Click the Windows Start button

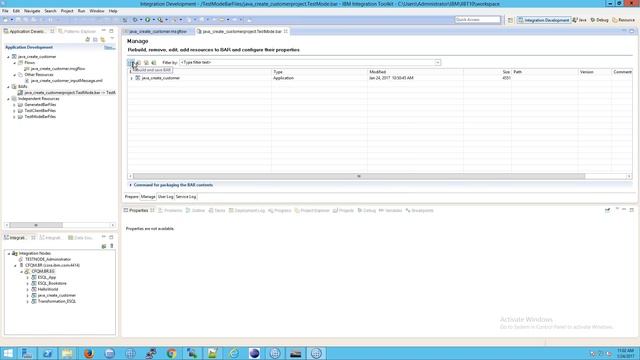pyautogui.click(x=8, y=353)
